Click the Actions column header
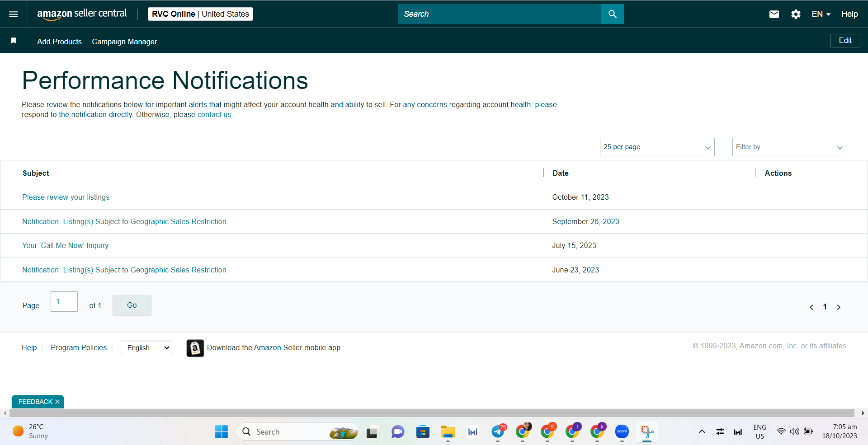The height and width of the screenshot is (445, 868). click(778, 173)
